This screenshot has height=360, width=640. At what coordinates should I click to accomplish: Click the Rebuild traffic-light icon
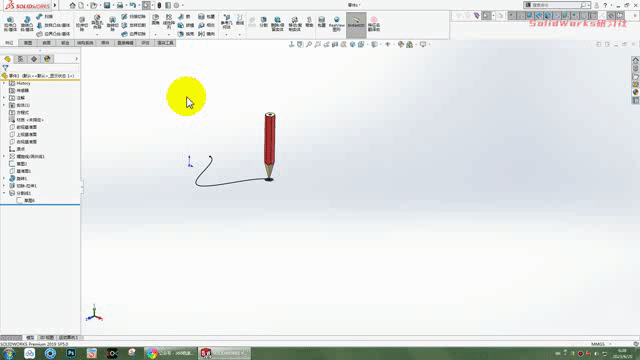[x=159, y=5]
